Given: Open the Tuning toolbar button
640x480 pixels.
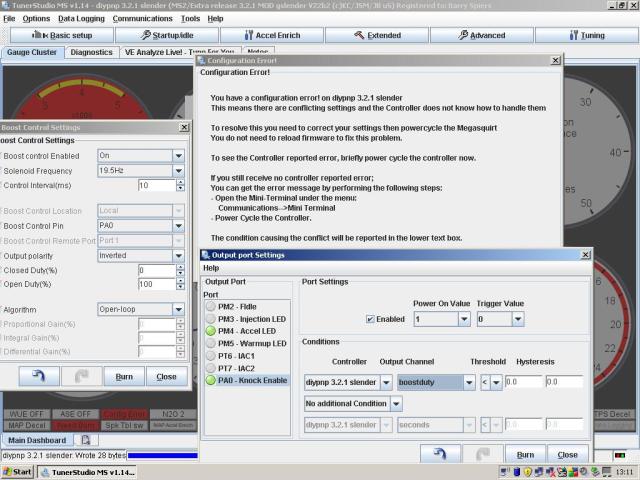Looking at the screenshot, I should coord(586,35).
